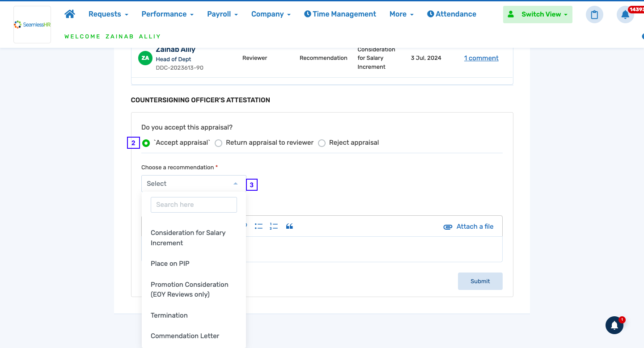
Task: Apply blockquote formatting in editor
Action: (x=289, y=226)
